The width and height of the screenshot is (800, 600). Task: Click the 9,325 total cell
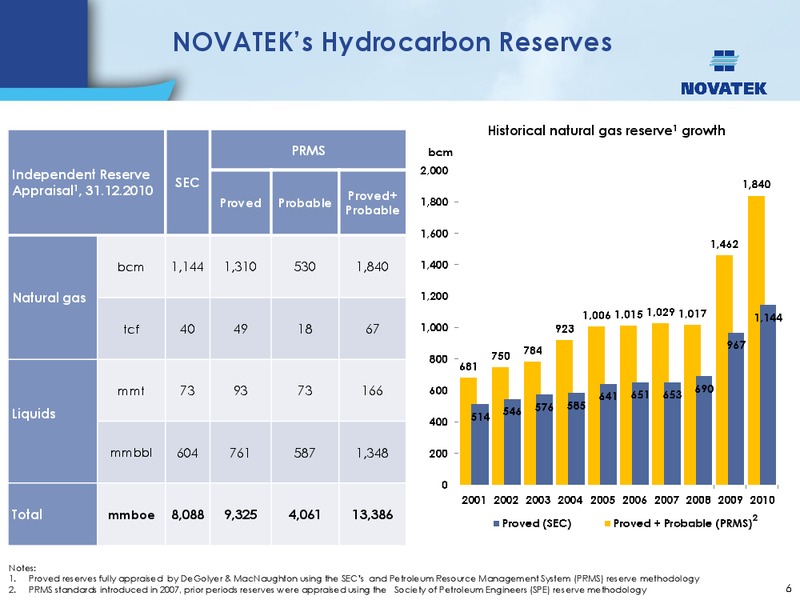[240, 515]
